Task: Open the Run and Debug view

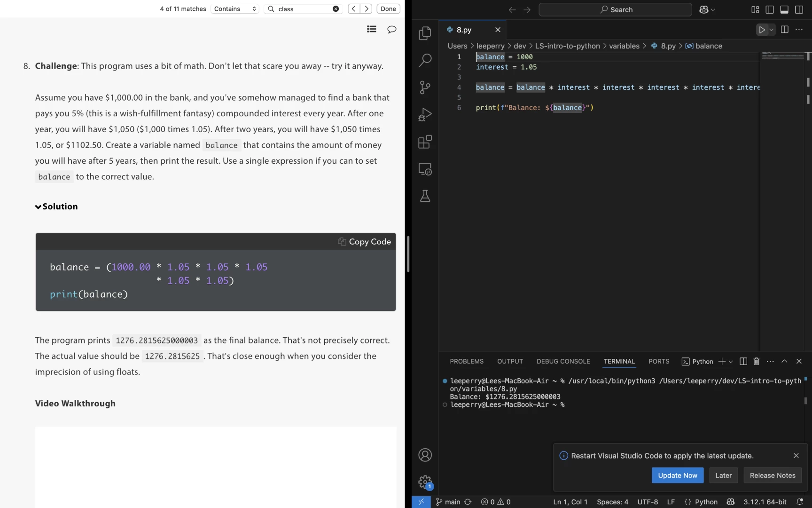Action: (425, 115)
